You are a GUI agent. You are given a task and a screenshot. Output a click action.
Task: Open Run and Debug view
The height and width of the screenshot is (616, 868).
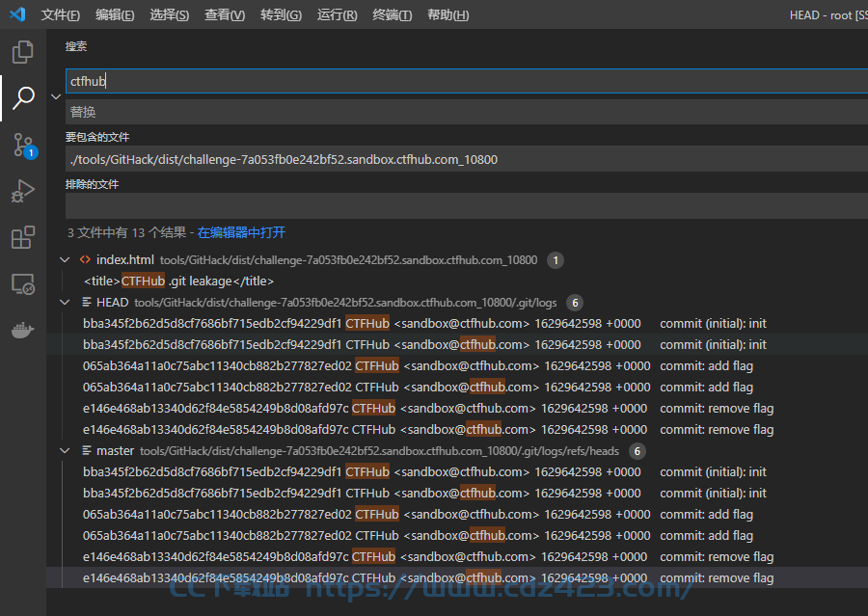coord(23,192)
